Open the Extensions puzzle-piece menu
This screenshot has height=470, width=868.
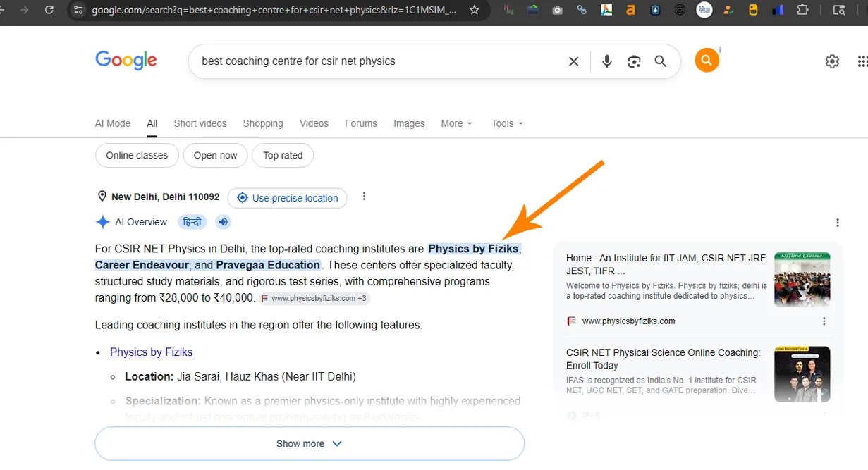(802, 10)
